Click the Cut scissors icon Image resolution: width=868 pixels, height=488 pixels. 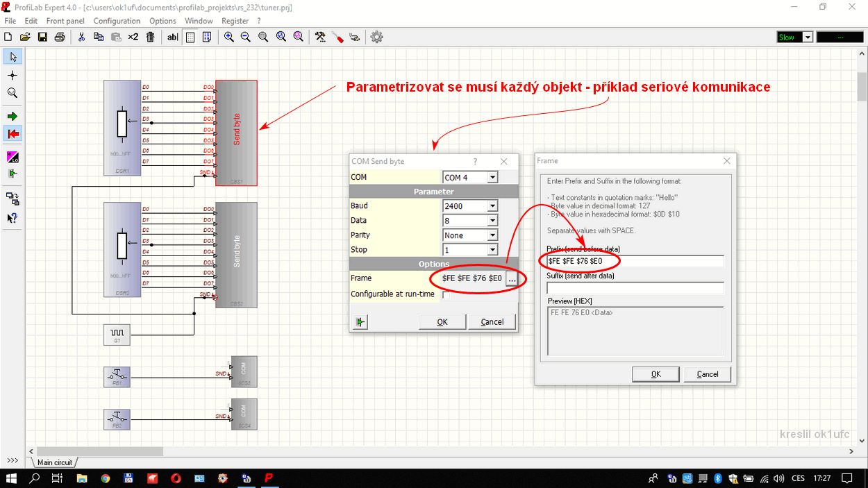click(81, 37)
